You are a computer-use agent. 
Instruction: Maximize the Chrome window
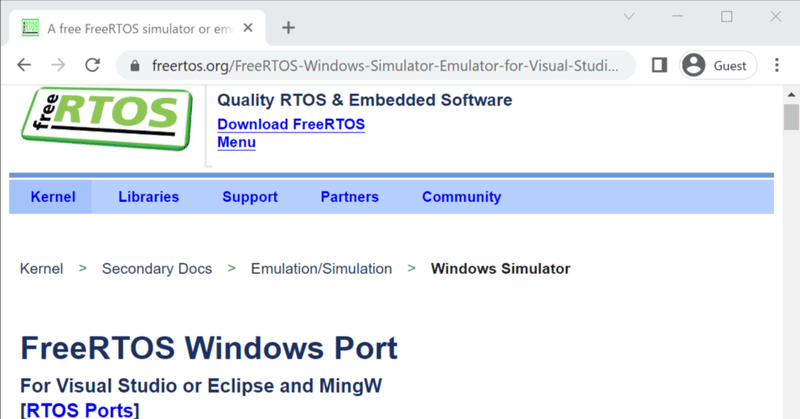click(727, 17)
